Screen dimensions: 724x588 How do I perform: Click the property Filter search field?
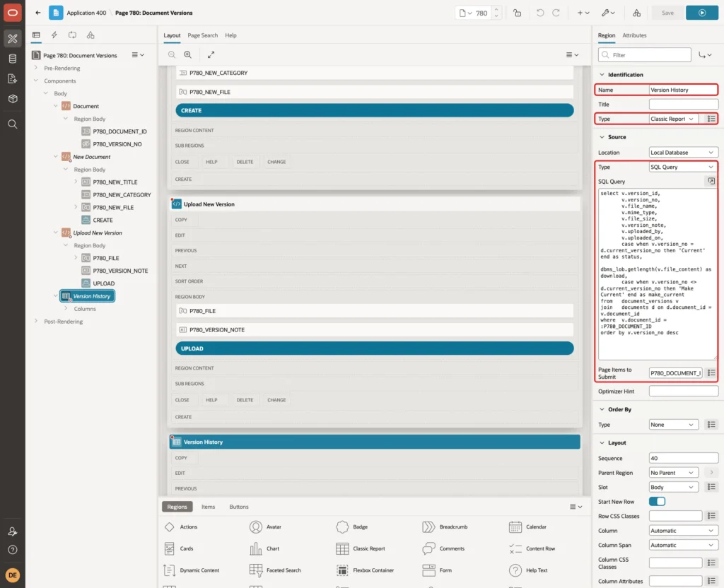pos(645,55)
